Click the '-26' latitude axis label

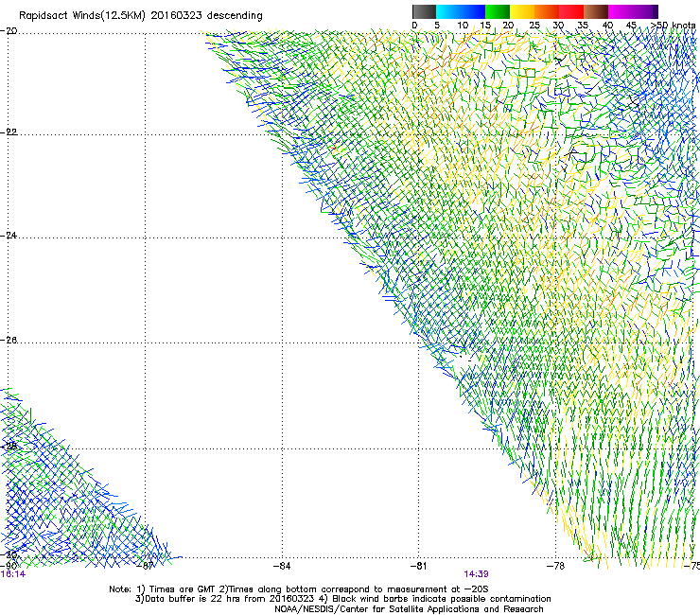pos(9,341)
